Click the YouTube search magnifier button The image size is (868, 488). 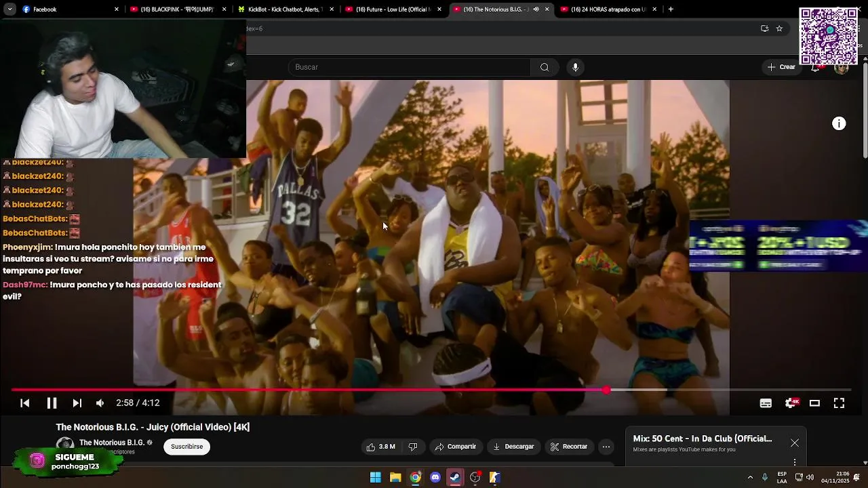point(544,67)
